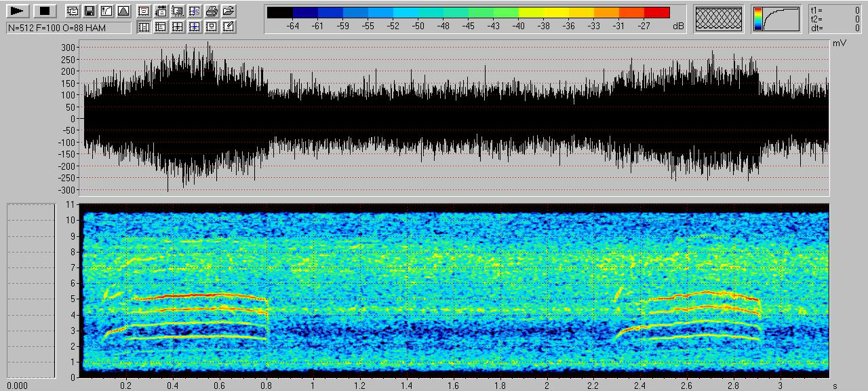Toggle the marker button with S label

(x=195, y=11)
